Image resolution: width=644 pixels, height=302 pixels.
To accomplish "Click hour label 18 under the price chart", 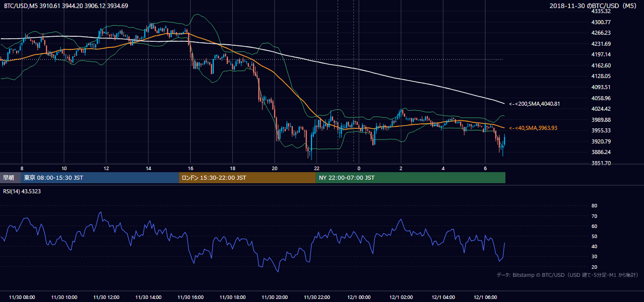I will pos(233,168).
